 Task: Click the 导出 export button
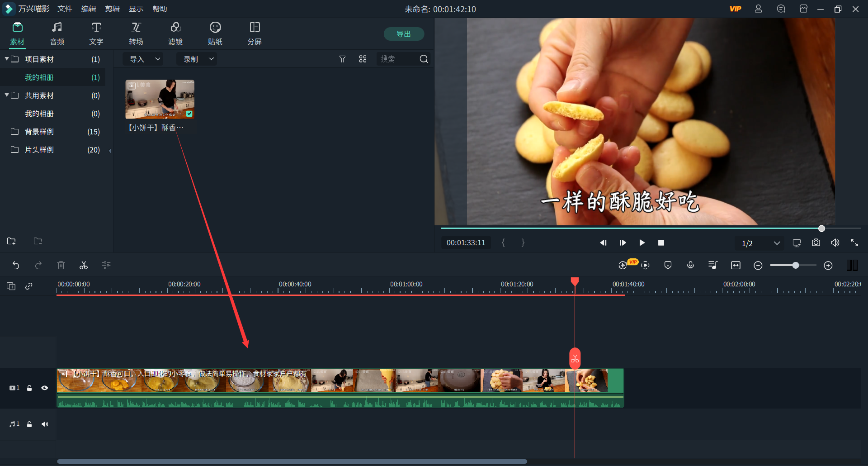coord(404,34)
